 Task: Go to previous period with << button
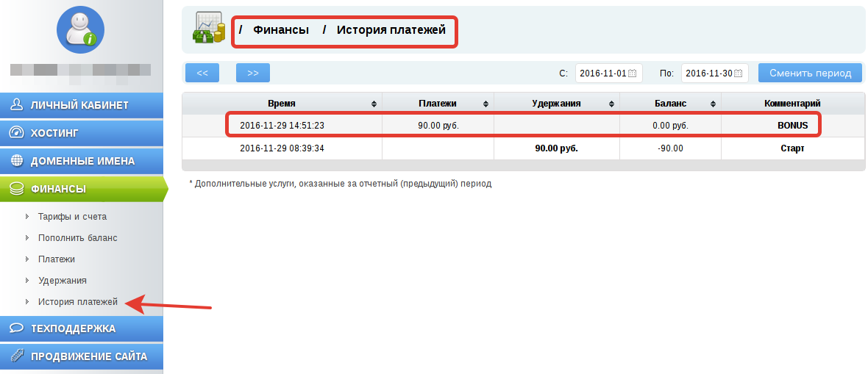point(202,73)
